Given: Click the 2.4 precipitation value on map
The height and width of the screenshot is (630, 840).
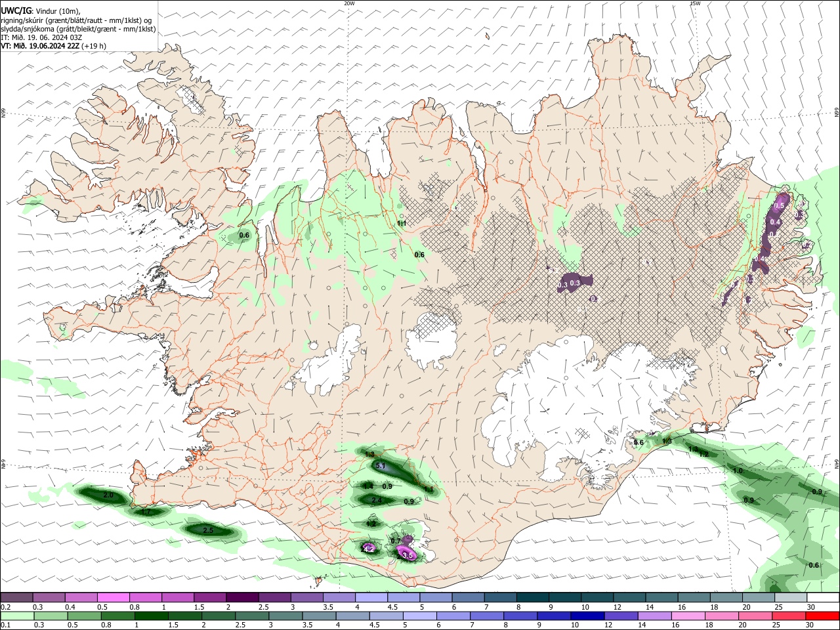Looking at the screenshot, I should pyautogui.click(x=377, y=500).
